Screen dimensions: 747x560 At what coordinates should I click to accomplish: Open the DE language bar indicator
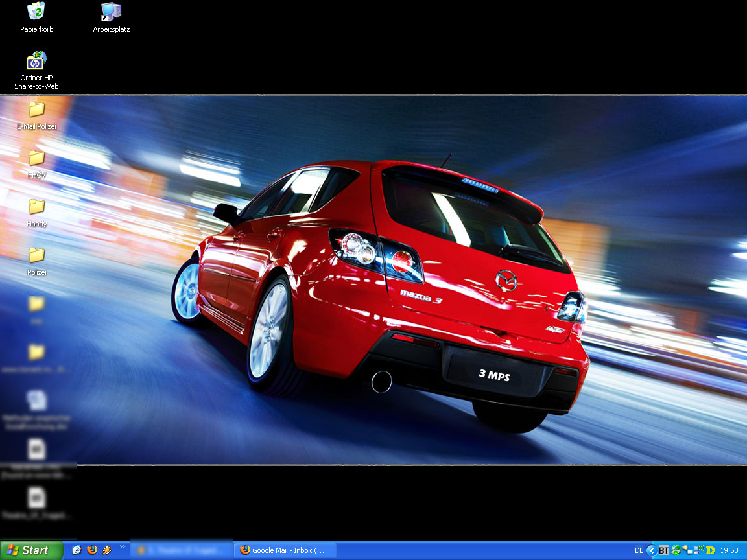click(x=639, y=550)
